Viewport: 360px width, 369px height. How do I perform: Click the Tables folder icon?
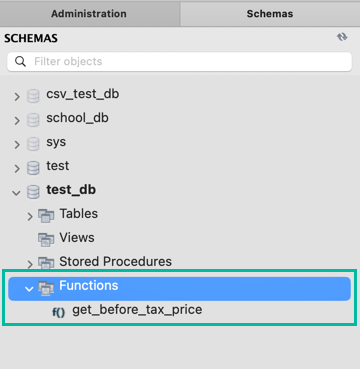(46, 216)
